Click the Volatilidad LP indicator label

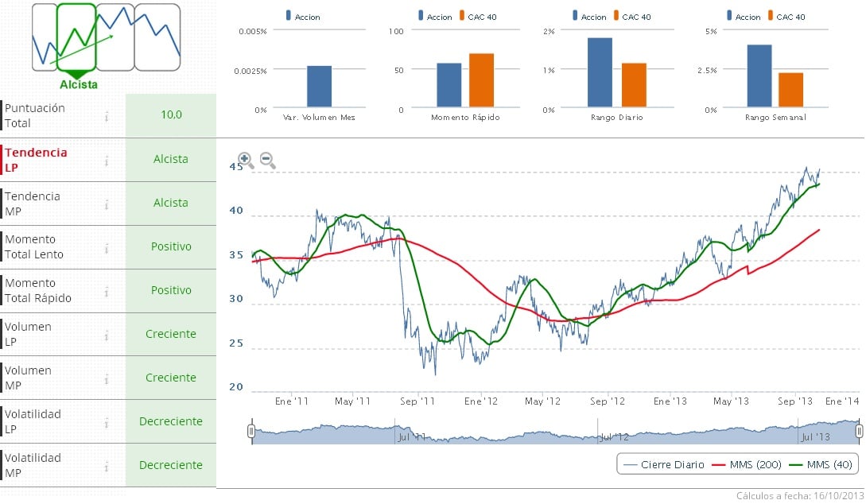33,422
